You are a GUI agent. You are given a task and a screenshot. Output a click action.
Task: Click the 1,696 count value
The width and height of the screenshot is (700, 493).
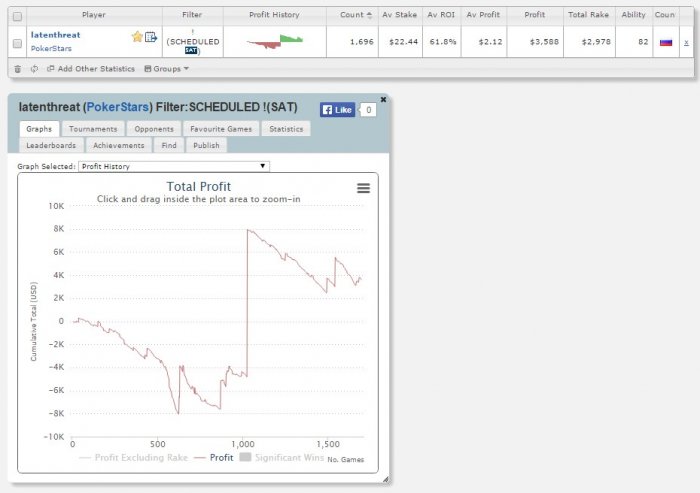362,42
